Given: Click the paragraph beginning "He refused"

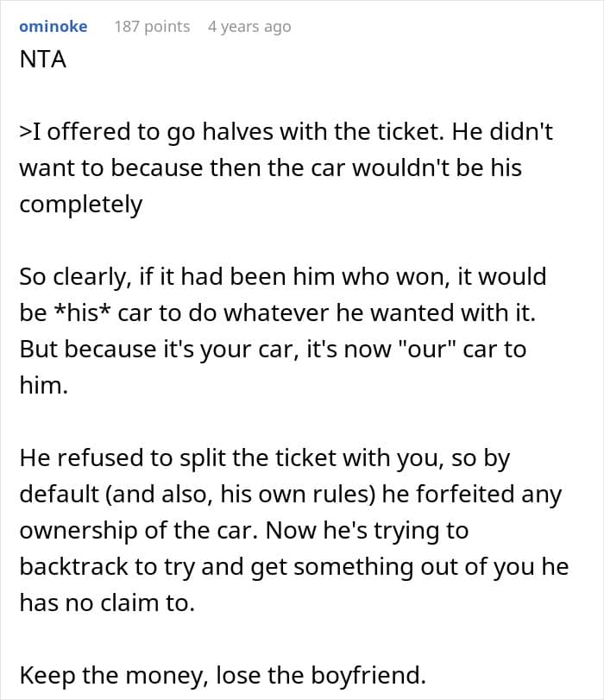Looking at the screenshot, I should [293, 530].
